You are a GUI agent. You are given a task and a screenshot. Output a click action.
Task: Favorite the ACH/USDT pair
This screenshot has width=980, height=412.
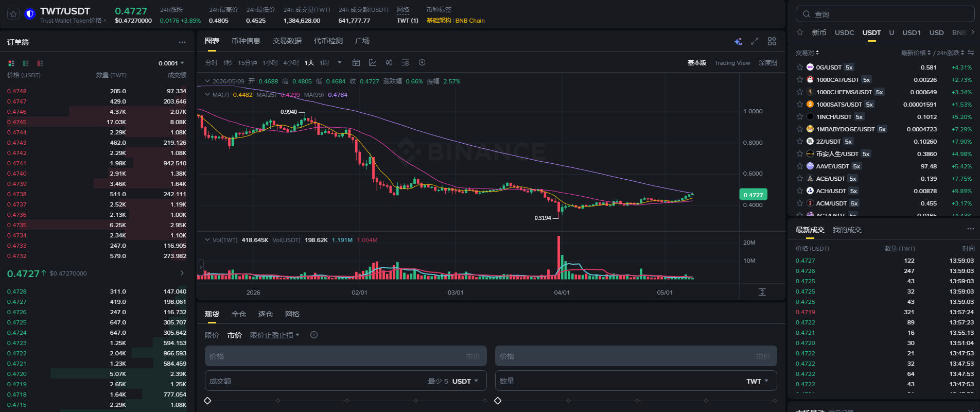800,191
